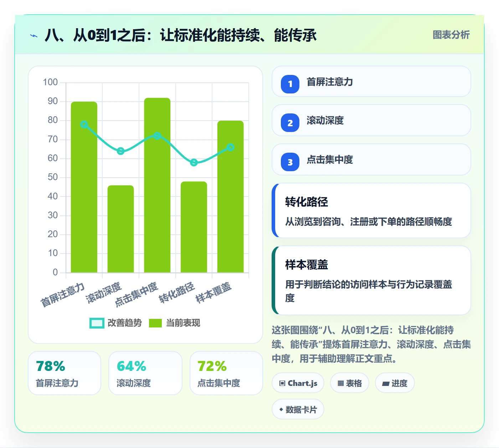Select the 进度 tag

tap(395, 383)
